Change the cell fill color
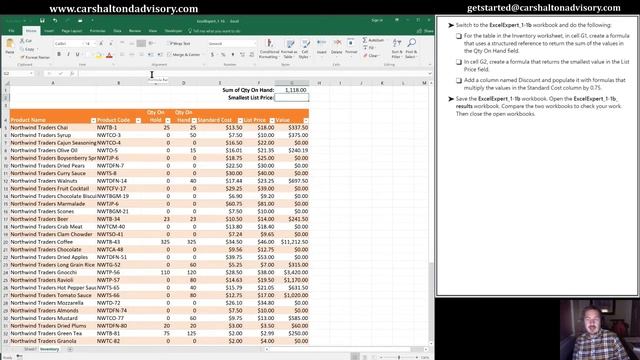 point(98,55)
